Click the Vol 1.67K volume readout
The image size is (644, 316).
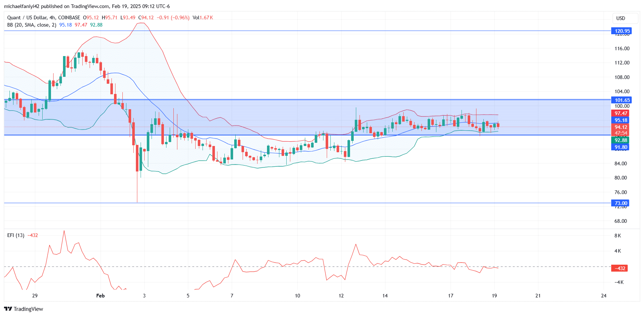[203, 17]
